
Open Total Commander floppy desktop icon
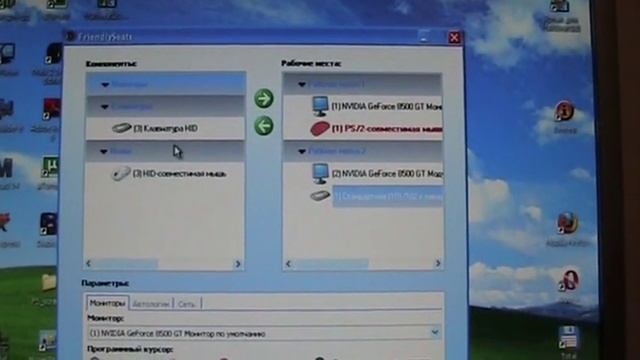568,337
